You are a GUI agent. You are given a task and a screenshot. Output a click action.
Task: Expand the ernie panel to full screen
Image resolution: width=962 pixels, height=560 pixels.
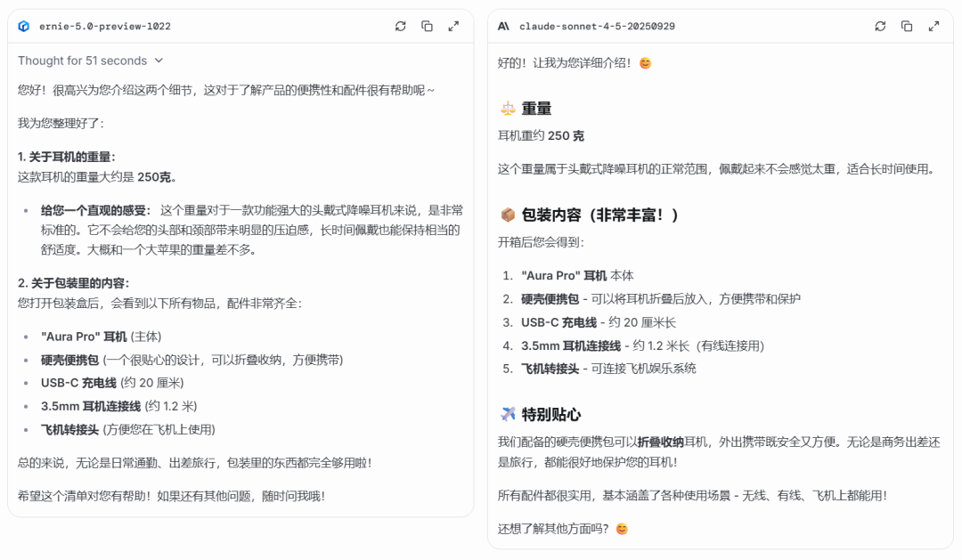click(454, 26)
